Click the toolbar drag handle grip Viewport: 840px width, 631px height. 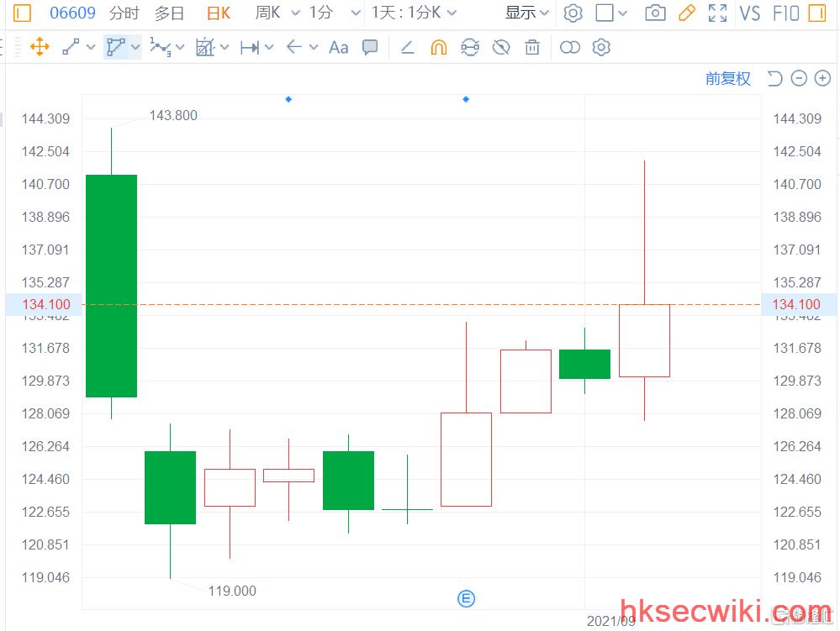point(18,47)
